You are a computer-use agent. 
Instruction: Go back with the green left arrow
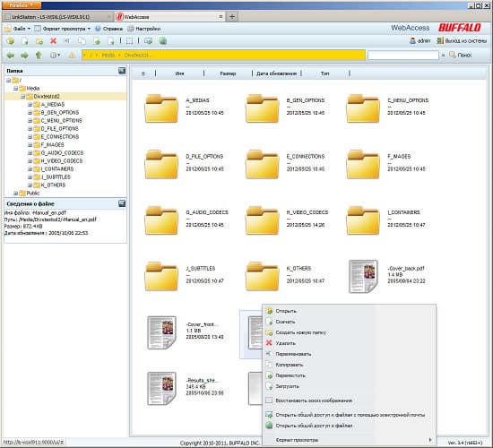point(11,56)
